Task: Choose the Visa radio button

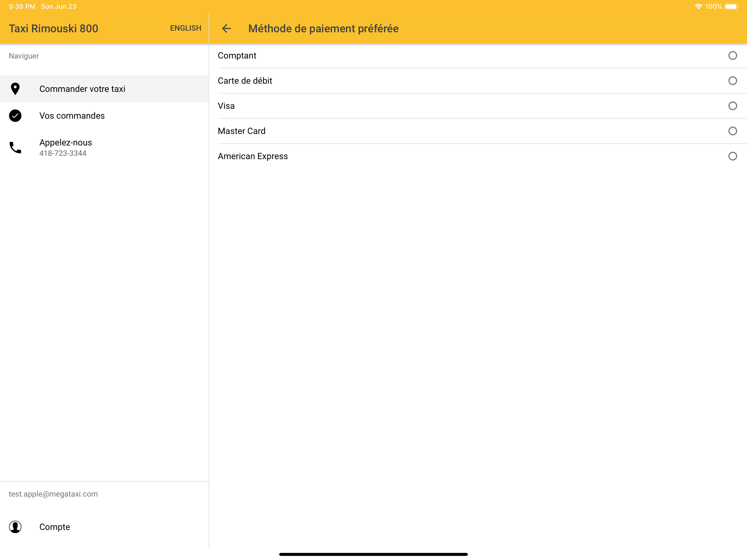Action: (x=733, y=106)
